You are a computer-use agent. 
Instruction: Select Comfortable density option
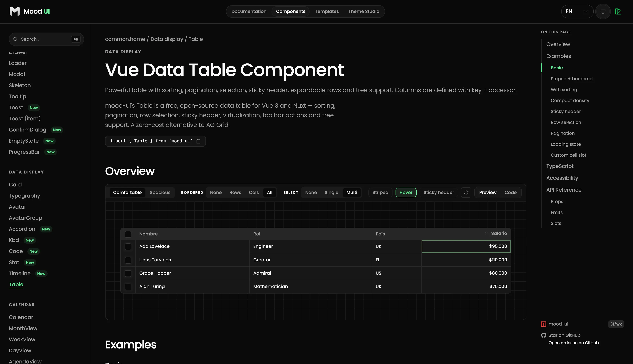(x=127, y=193)
